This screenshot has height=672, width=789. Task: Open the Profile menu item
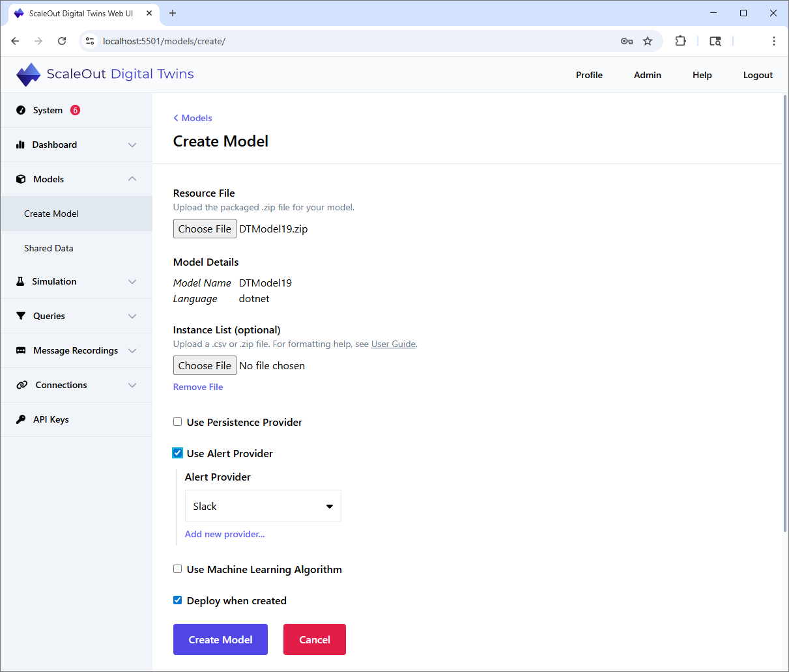(x=589, y=75)
